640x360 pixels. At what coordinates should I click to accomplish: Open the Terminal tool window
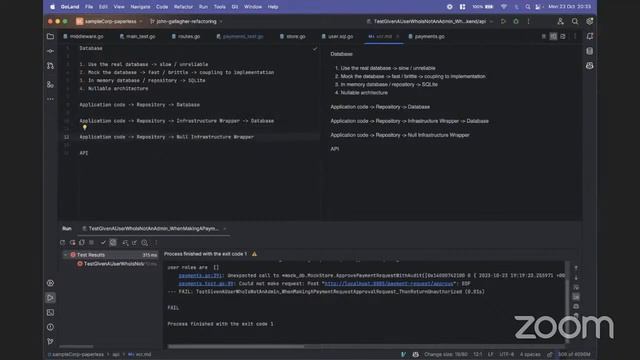tap(50, 312)
